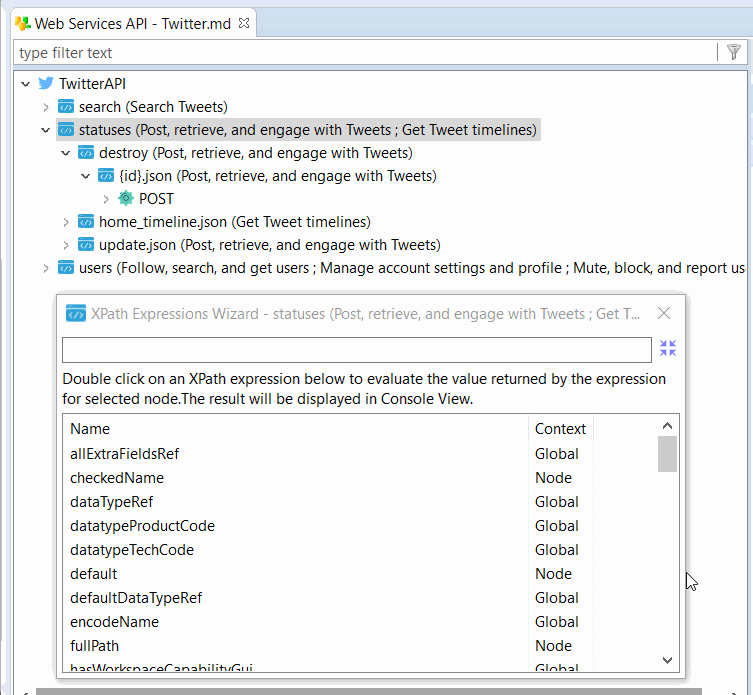Screen dimensions: 753x695
Task: Click the XPath Expressions Wizard title icon
Action: coord(76,314)
